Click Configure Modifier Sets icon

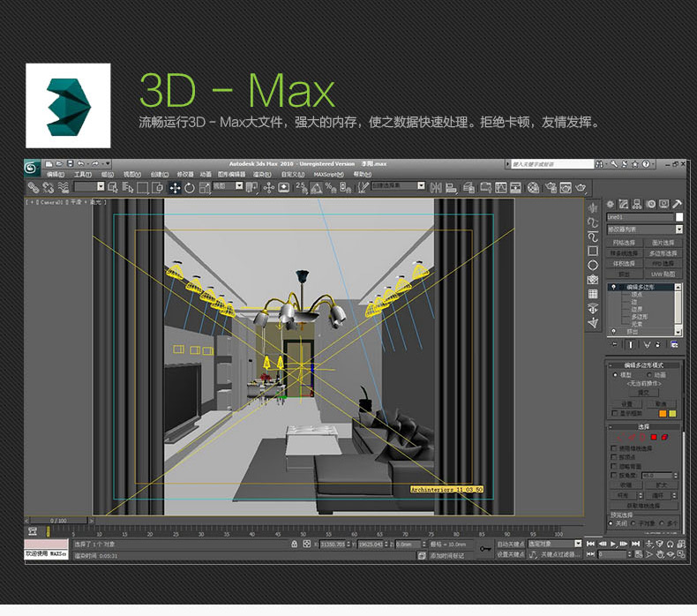[674, 345]
